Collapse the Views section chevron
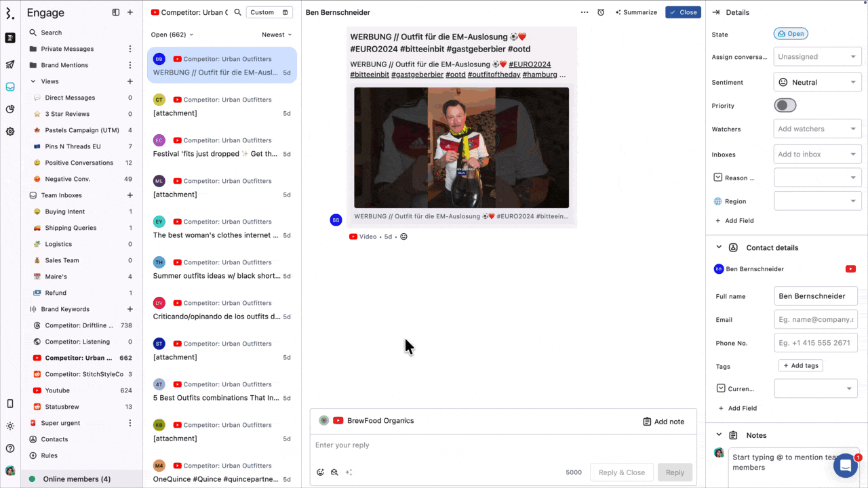 (33, 81)
